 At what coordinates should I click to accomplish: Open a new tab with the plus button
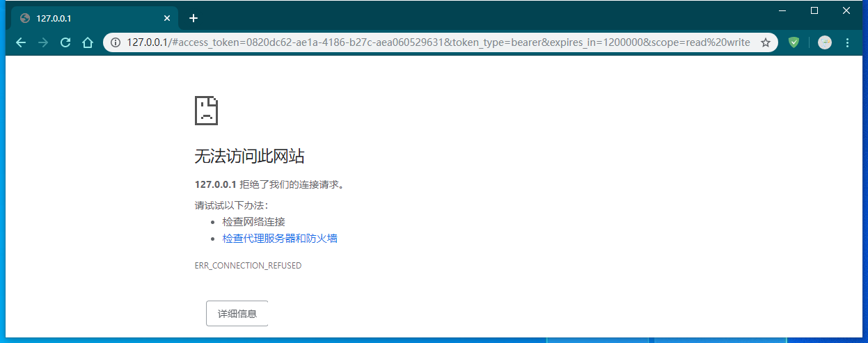click(x=194, y=18)
